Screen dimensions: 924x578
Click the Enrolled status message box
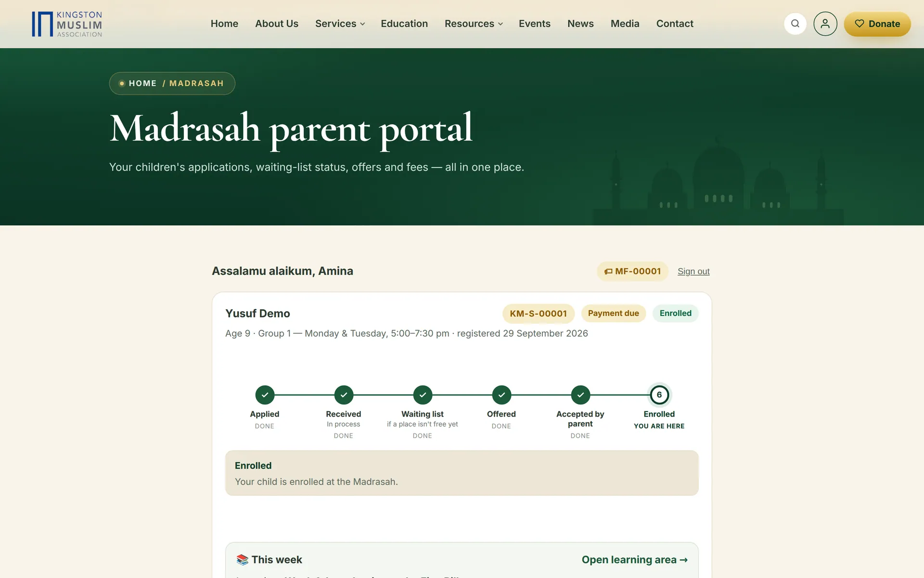(x=462, y=473)
